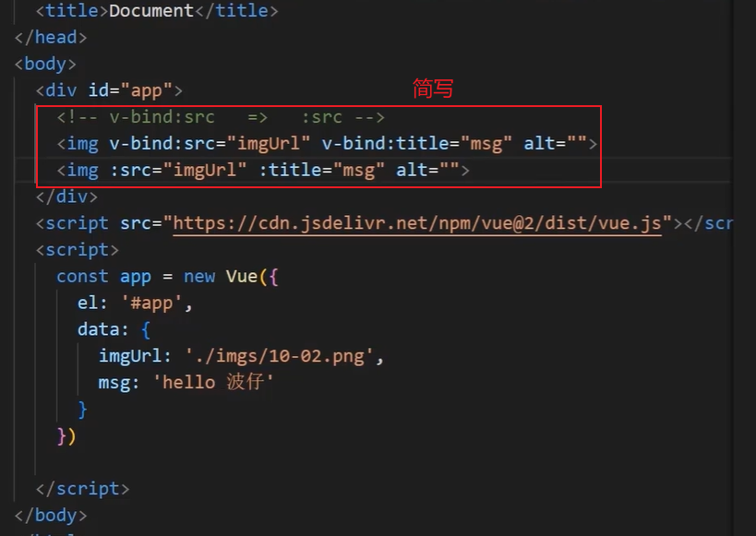This screenshot has height=536, width=756.
Task: Click the opening <body> tag
Action: click(x=45, y=64)
